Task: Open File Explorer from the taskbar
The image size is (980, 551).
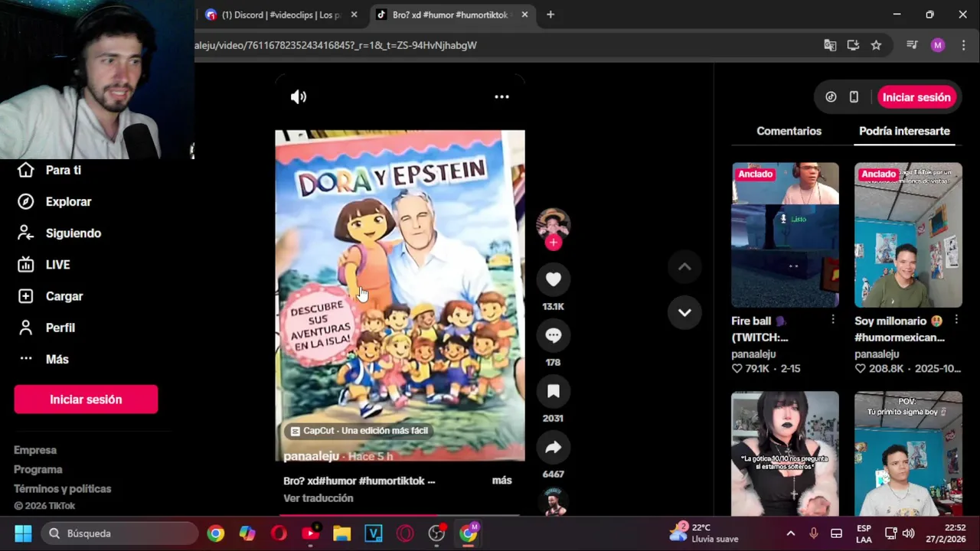Action: 341,533
